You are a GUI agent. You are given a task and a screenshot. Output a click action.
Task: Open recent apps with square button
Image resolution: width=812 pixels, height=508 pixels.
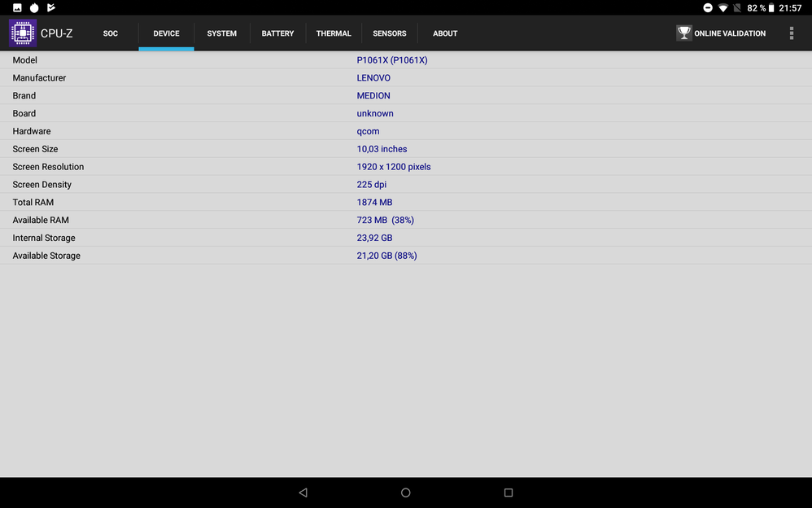point(509,493)
